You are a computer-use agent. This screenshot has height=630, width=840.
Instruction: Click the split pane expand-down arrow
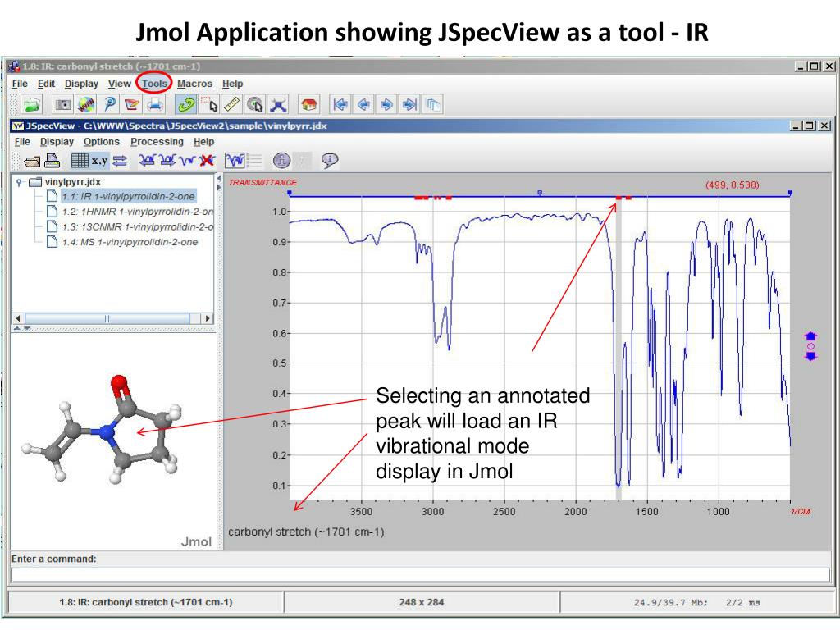pos(26,328)
